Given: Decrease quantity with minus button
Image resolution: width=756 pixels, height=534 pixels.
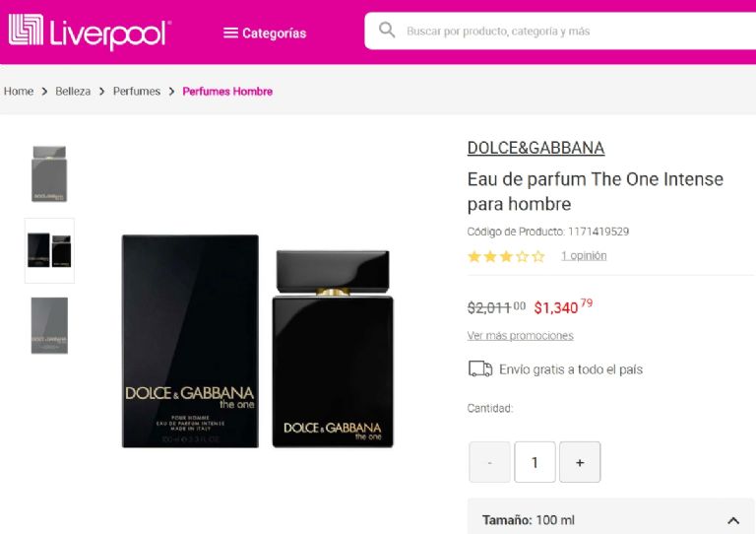Looking at the screenshot, I should coord(489,462).
